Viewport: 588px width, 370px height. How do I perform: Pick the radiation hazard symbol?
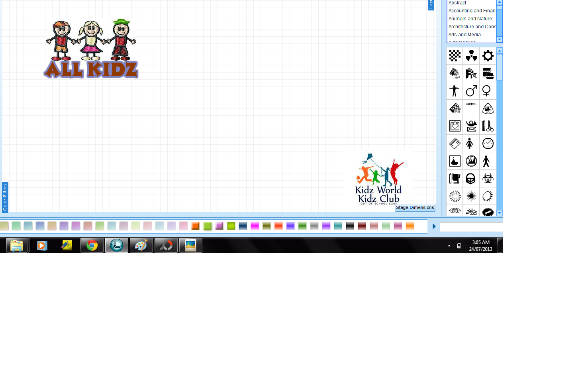point(471,56)
